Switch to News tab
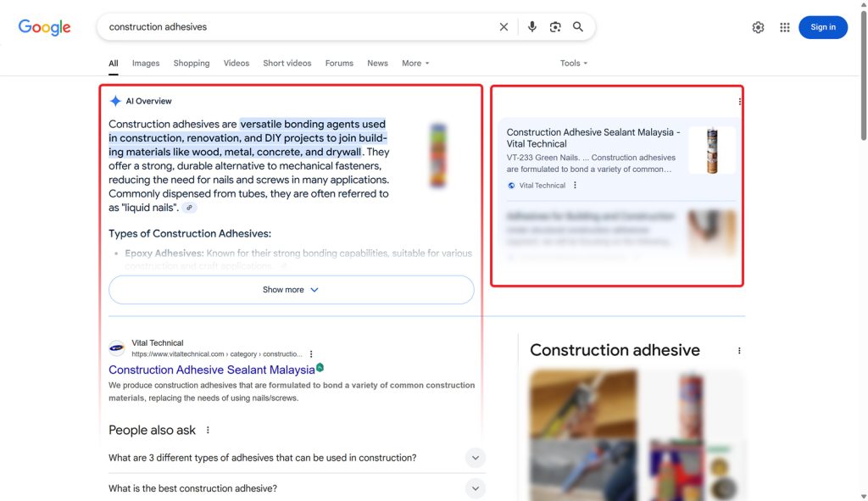The image size is (868, 501). (377, 63)
